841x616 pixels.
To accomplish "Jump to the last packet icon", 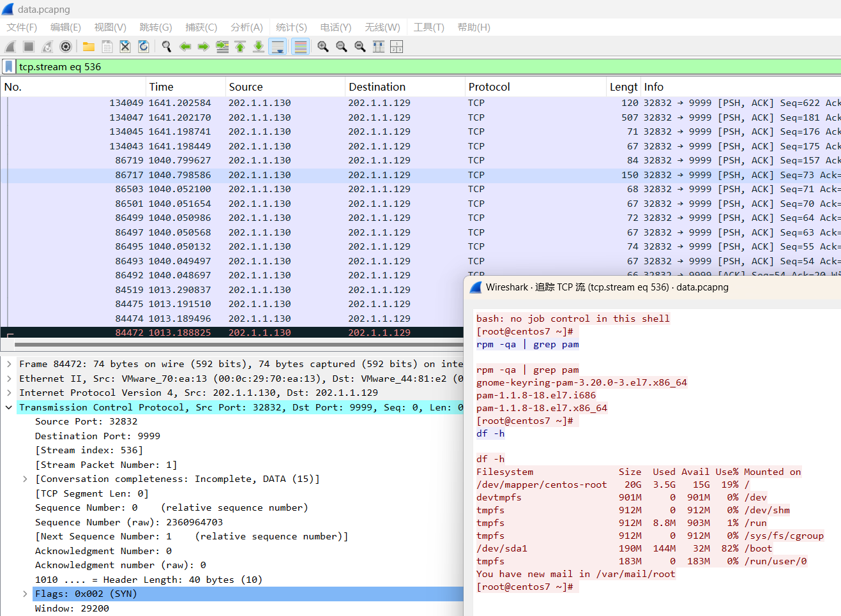I will (x=259, y=47).
